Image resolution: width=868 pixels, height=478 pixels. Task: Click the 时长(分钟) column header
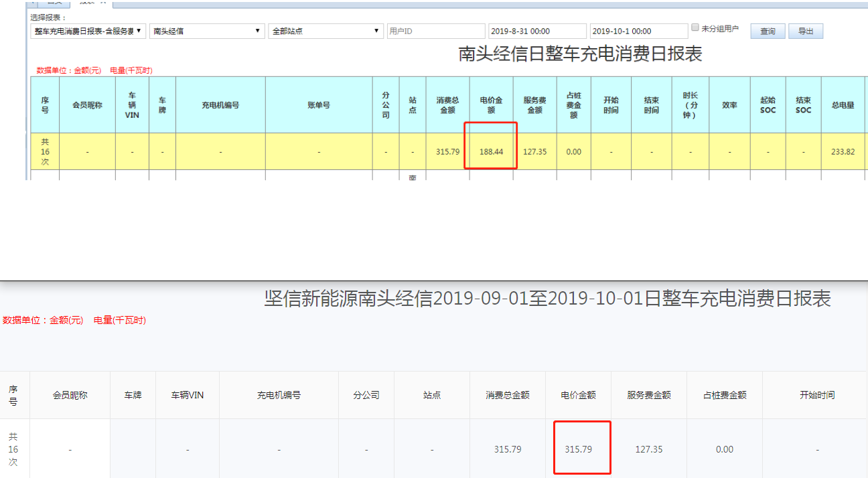[691, 105]
